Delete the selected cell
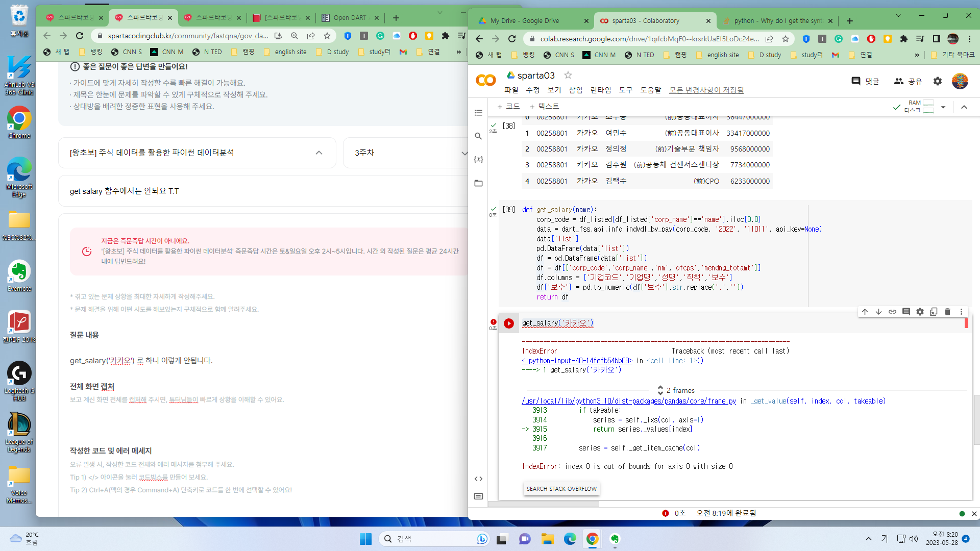The image size is (980, 551). (x=947, y=312)
